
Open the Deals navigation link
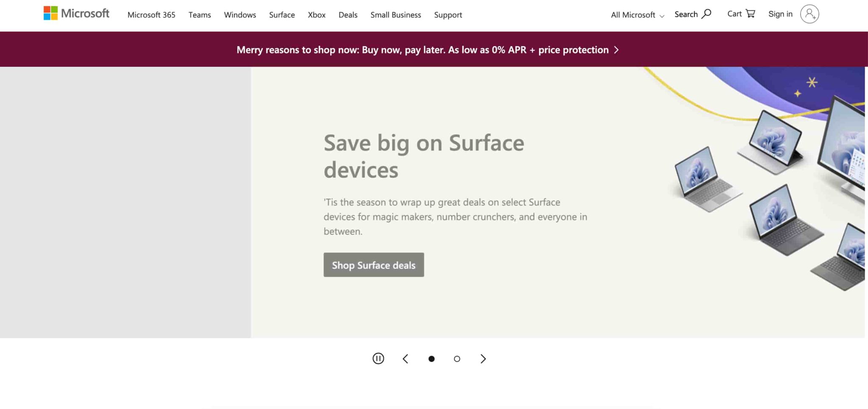348,15
